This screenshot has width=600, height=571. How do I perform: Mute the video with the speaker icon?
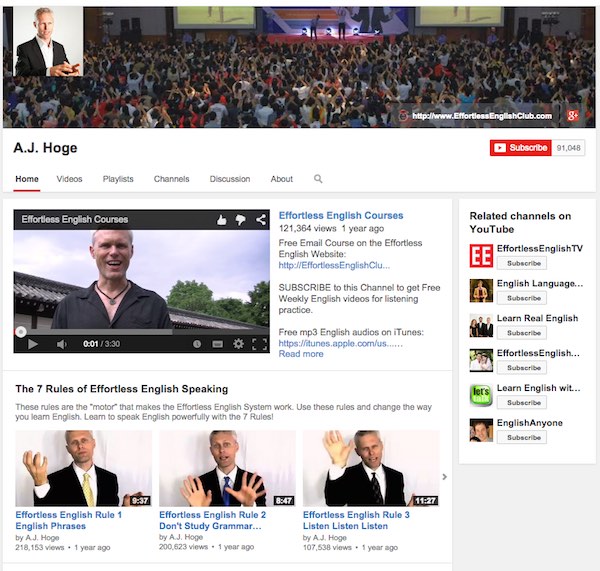(61, 344)
